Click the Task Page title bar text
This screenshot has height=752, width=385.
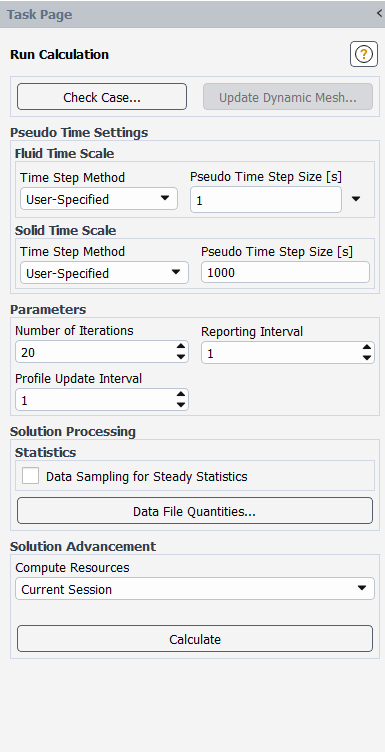click(x=39, y=14)
